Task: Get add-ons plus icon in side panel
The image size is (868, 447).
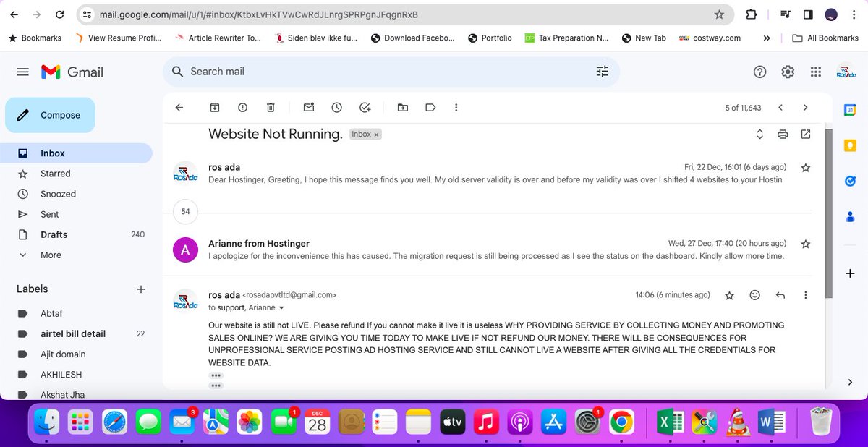Action: point(850,273)
